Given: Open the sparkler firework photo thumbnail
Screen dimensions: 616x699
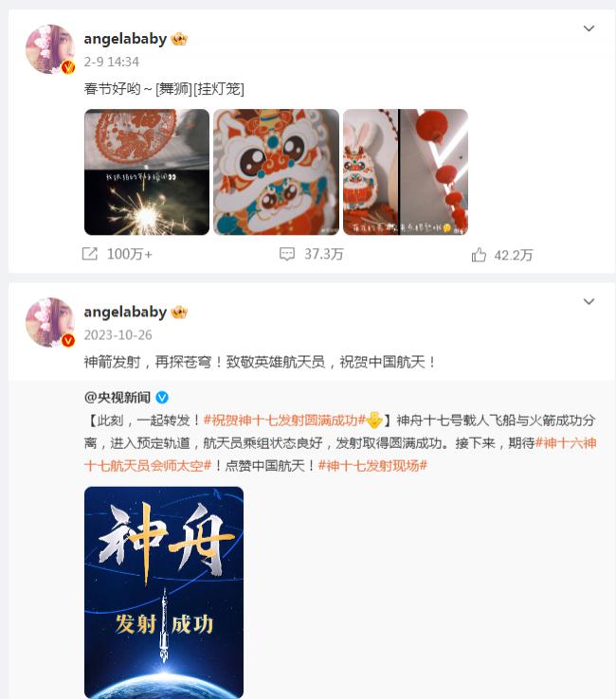Looking at the screenshot, I should pos(147,172).
